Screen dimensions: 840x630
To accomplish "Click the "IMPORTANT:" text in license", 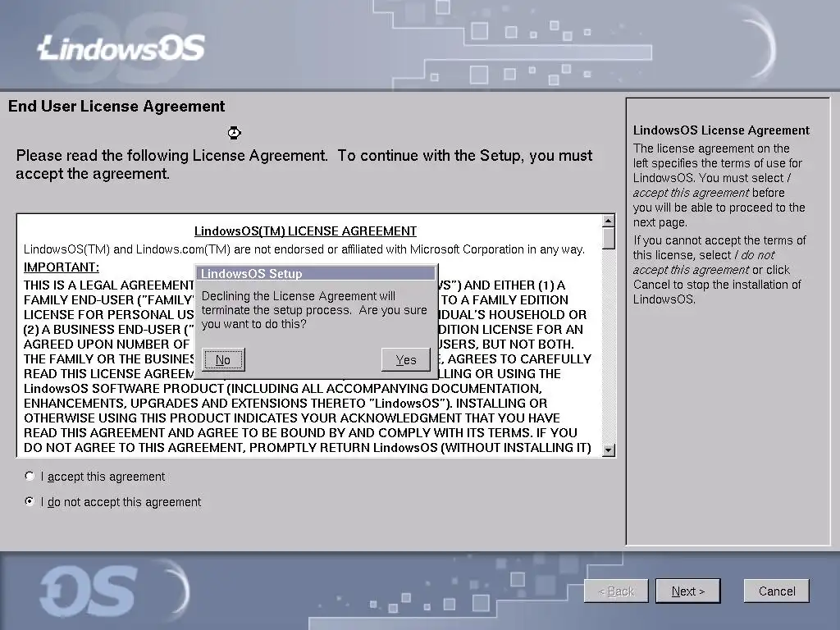I will click(x=61, y=267).
